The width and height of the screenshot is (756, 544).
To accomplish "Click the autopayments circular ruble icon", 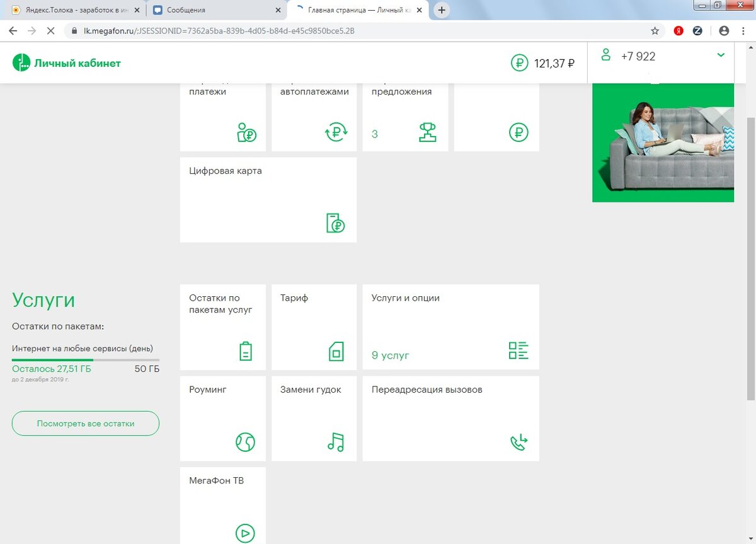I will [x=336, y=132].
